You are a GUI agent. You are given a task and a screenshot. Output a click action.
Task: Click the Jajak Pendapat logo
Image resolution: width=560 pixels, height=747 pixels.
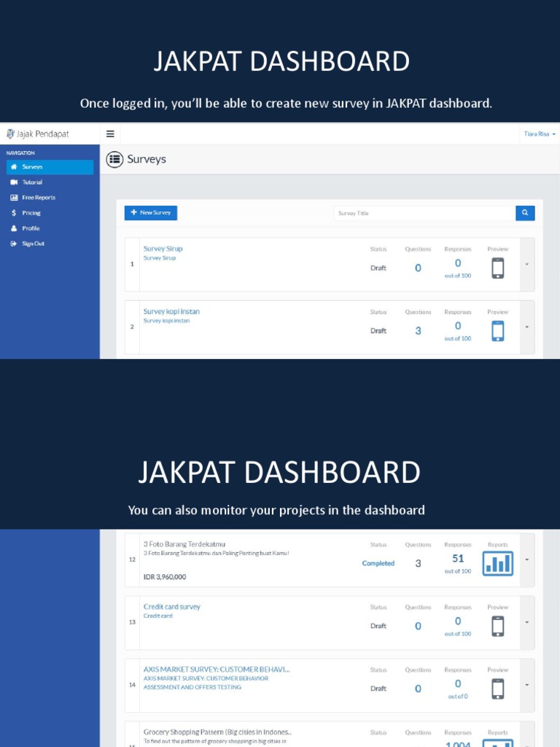click(38, 134)
